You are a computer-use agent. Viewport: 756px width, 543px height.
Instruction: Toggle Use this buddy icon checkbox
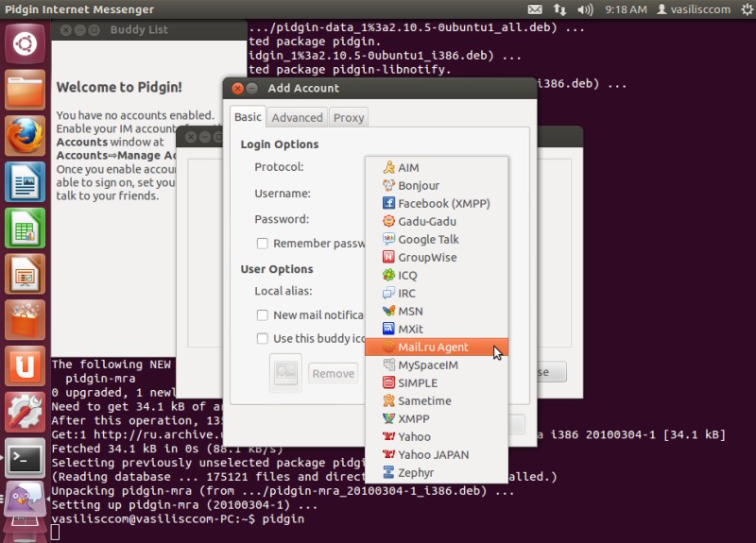tap(263, 339)
